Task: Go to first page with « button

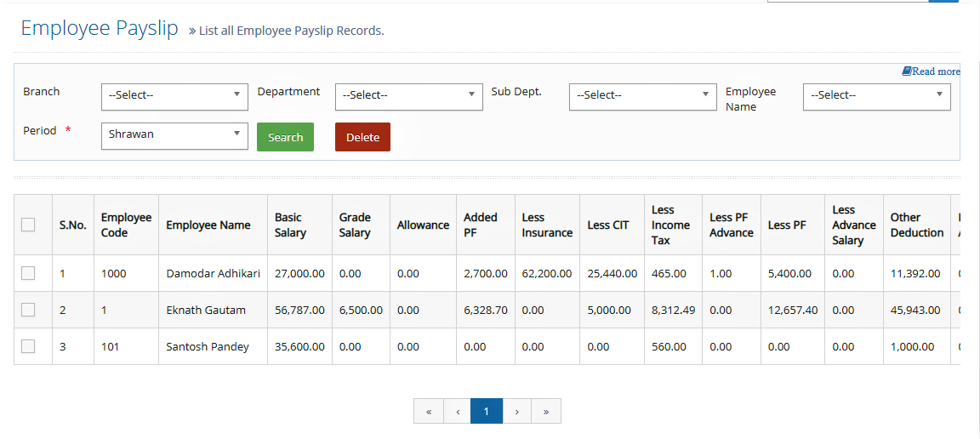Action: coord(429,412)
